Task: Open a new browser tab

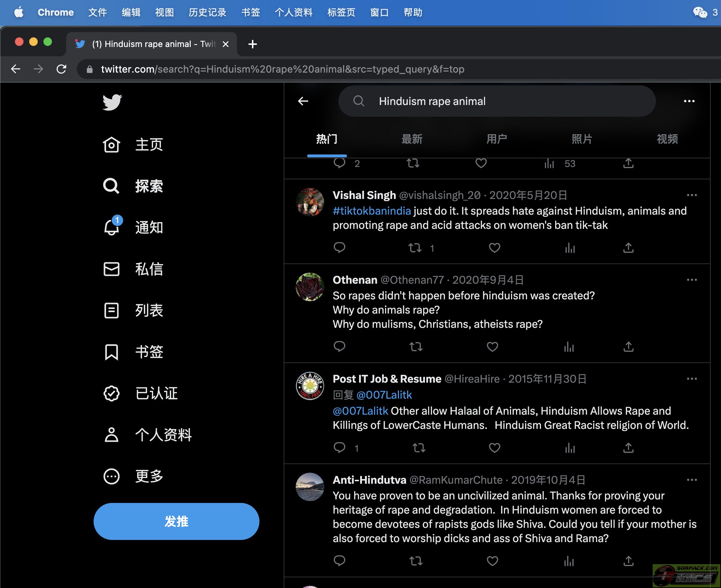Action: 253,44
